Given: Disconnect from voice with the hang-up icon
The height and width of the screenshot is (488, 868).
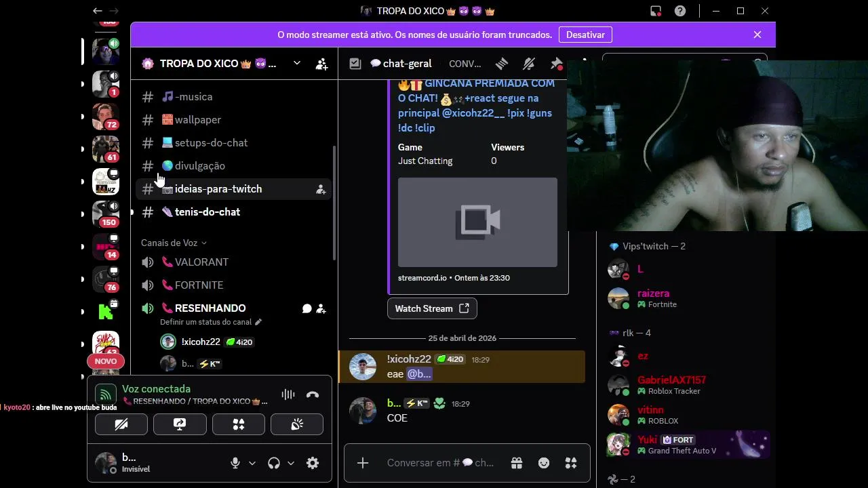Looking at the screenshot, I should 313,394.
